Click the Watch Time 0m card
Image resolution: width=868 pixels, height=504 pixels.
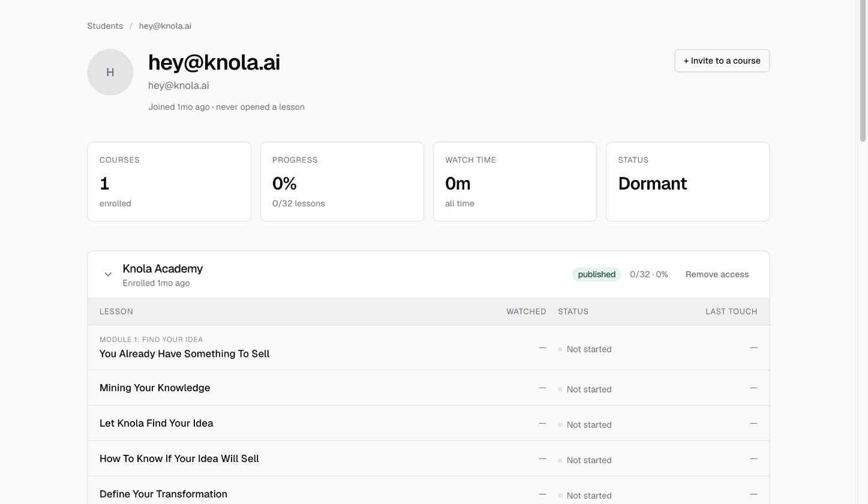515,182
